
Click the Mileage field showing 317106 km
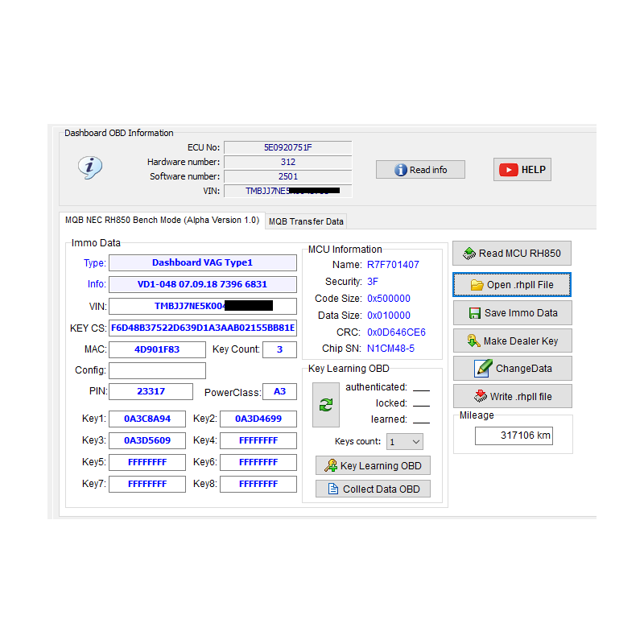coord(515,436)
